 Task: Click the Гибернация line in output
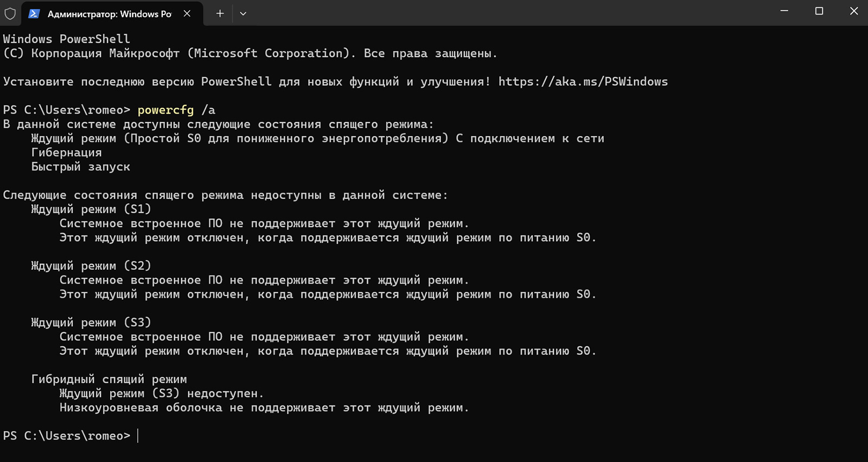(66, 153)
